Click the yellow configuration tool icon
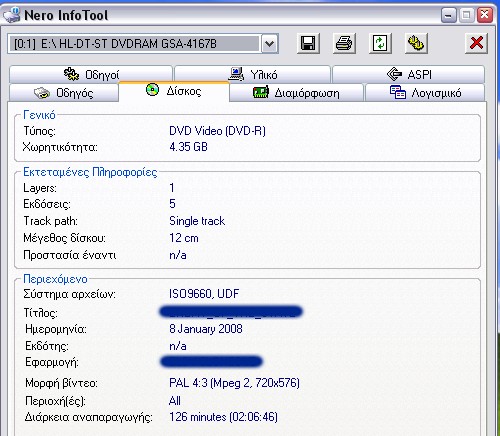Image resolution: width=500 pixels, height=436 pixels. pyautogui.click(x=416, y=43)
